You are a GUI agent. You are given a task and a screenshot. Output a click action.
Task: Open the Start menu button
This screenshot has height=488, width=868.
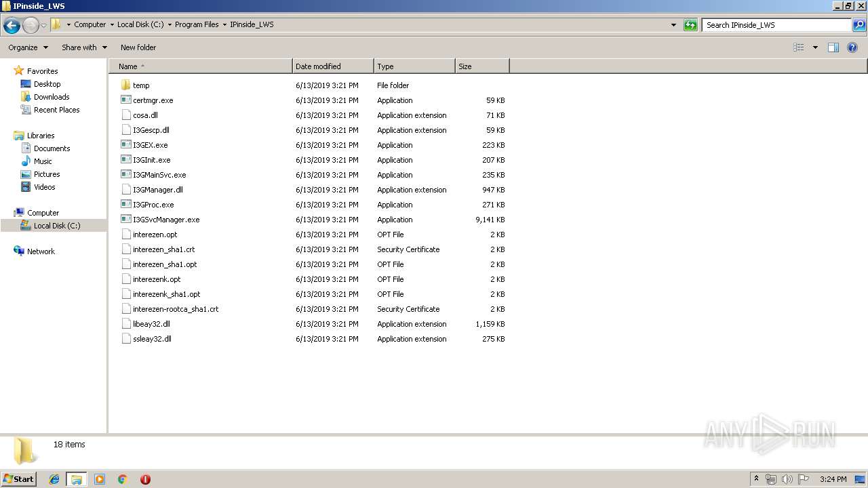click(18, 479)
